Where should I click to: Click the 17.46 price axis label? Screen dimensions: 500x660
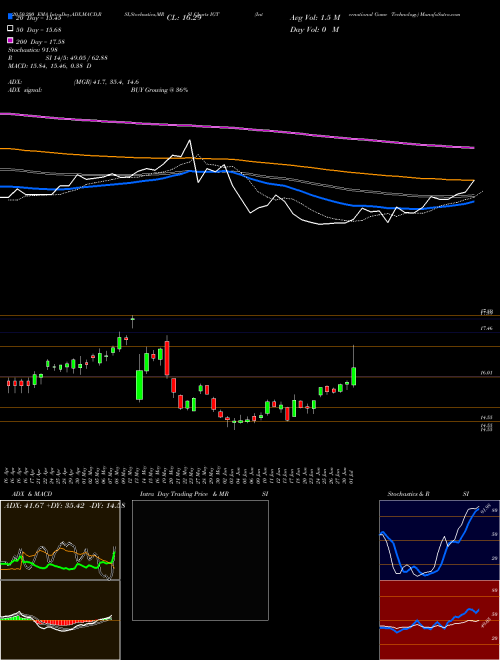(486, 328)
